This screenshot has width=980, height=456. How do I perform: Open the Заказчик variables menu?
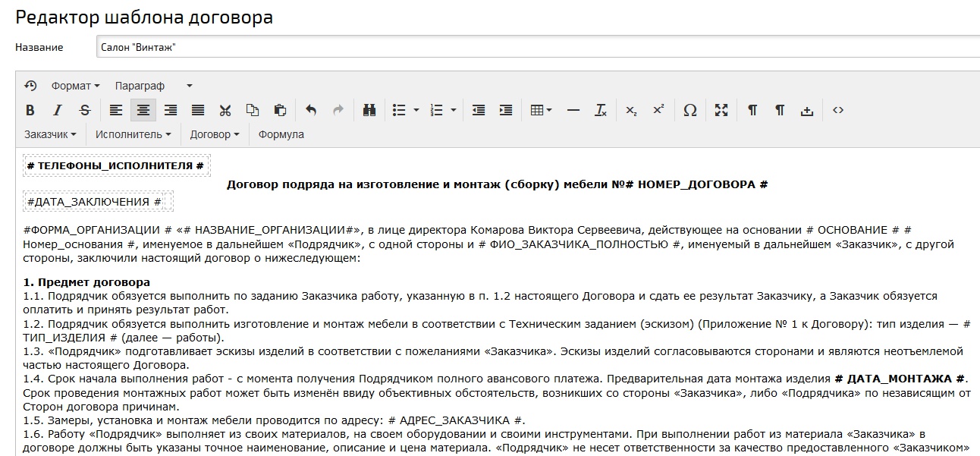(x=50, y=134)
